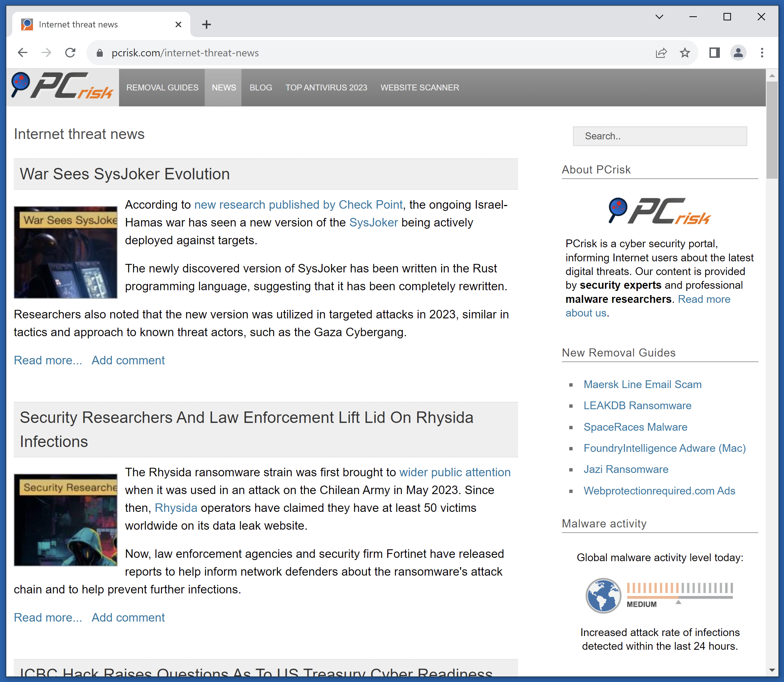Add comment to the Rhysida article
The width and height of the screenshot is (784, 682).
(x=128, y=617)
